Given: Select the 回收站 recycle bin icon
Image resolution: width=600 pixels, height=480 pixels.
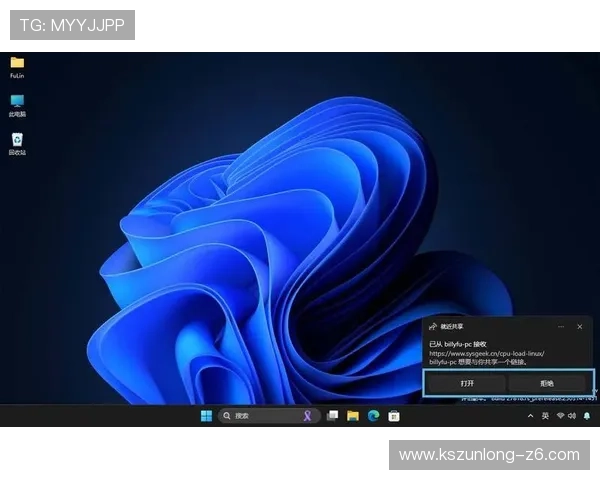Looking at the screenshot, I should click(x=17, y=140).
